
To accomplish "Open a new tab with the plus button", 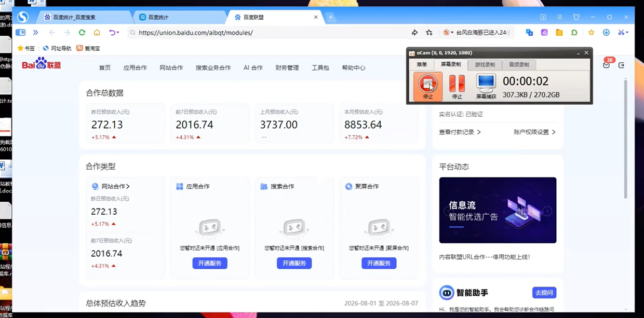I will click(x=331, y=17).
